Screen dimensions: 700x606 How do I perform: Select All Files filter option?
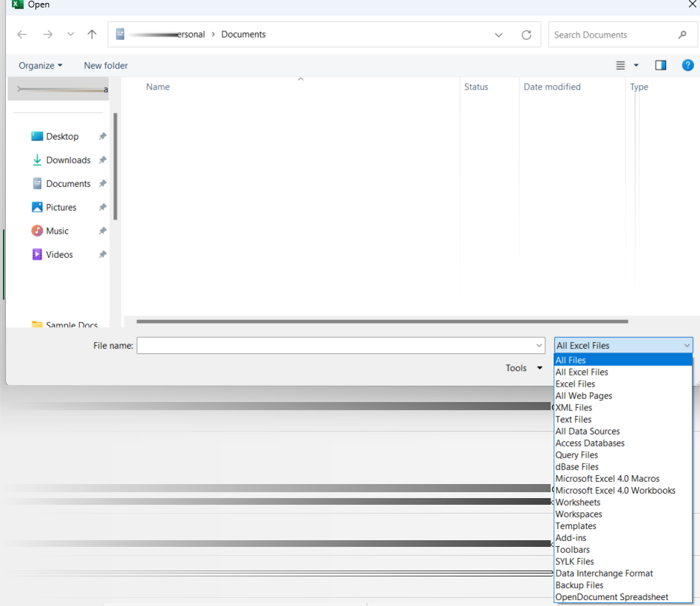tap(623, 360)
